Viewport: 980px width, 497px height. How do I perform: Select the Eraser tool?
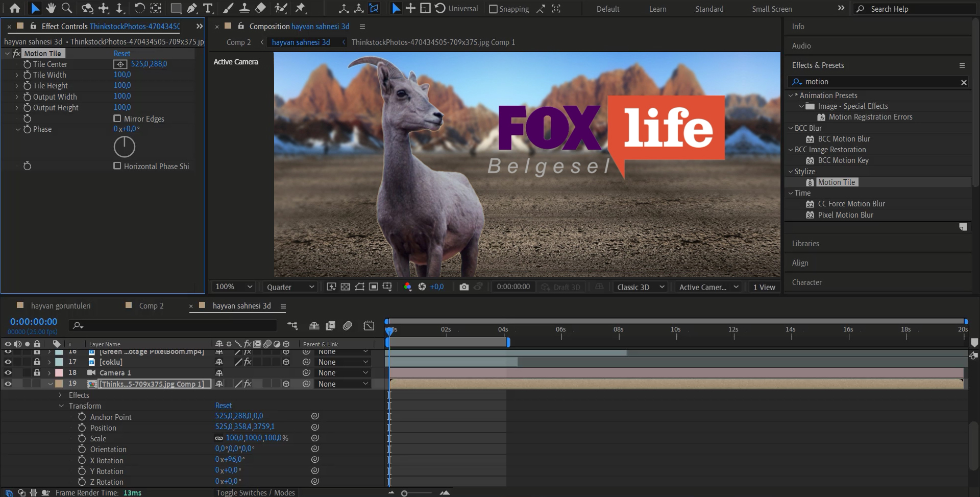pos(260,8)
